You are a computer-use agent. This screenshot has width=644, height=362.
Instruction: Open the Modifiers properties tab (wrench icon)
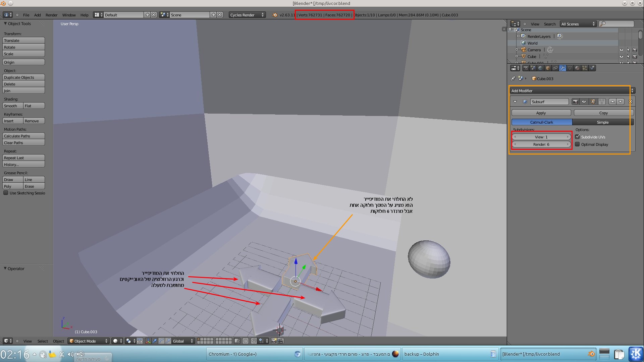(x=562, y=68)
